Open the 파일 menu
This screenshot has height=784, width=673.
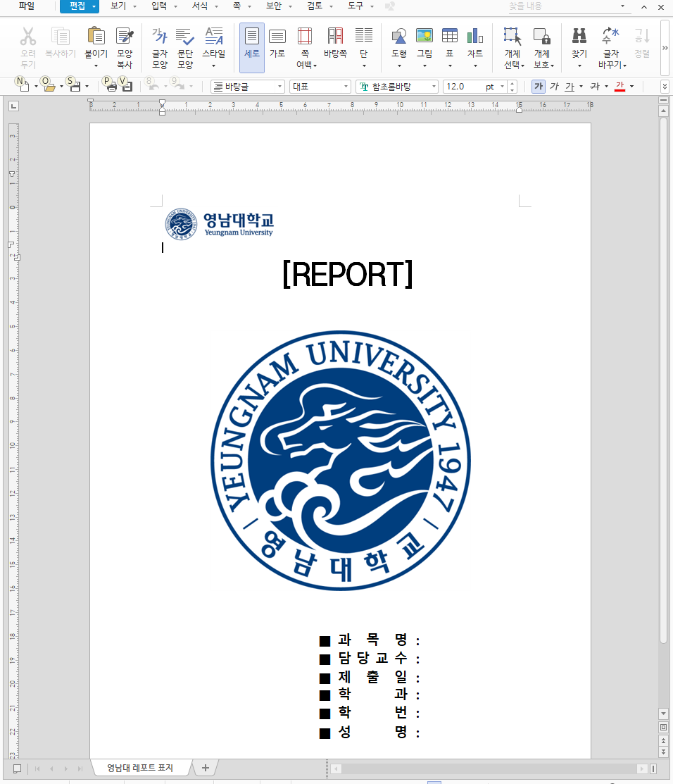27,6
